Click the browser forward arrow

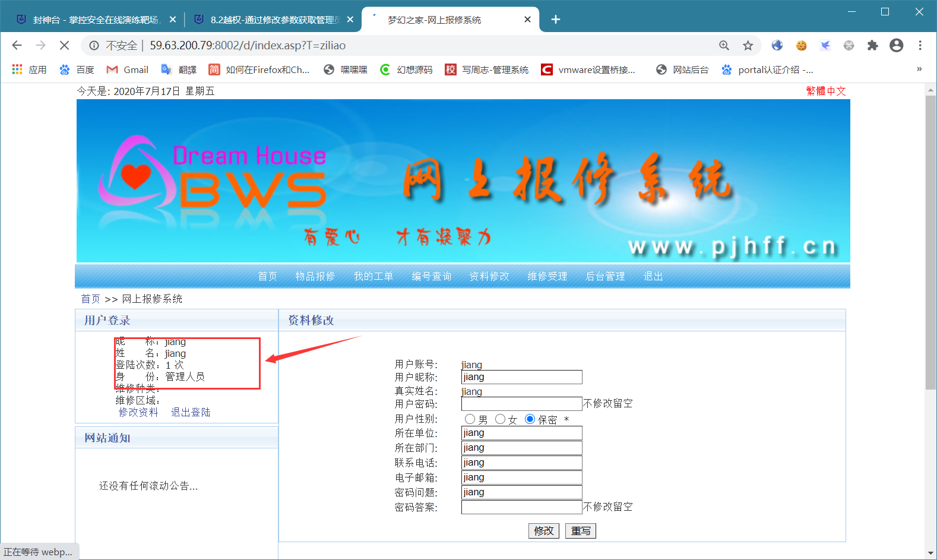click(40, 45)
